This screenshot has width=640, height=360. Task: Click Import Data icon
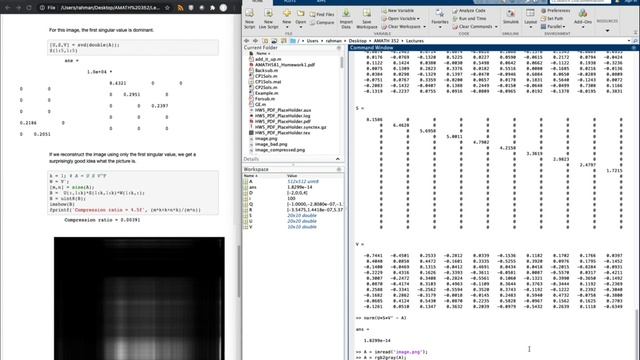point(346,19)
